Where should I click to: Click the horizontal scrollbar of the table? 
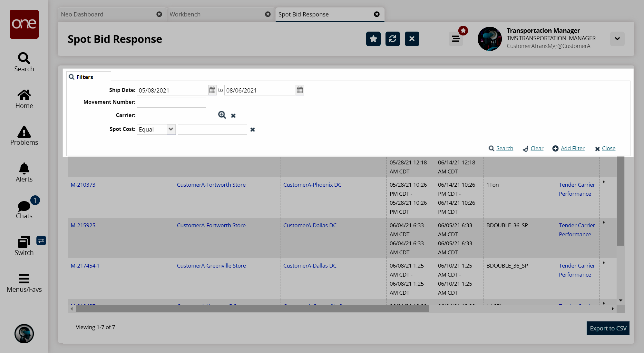252,309
